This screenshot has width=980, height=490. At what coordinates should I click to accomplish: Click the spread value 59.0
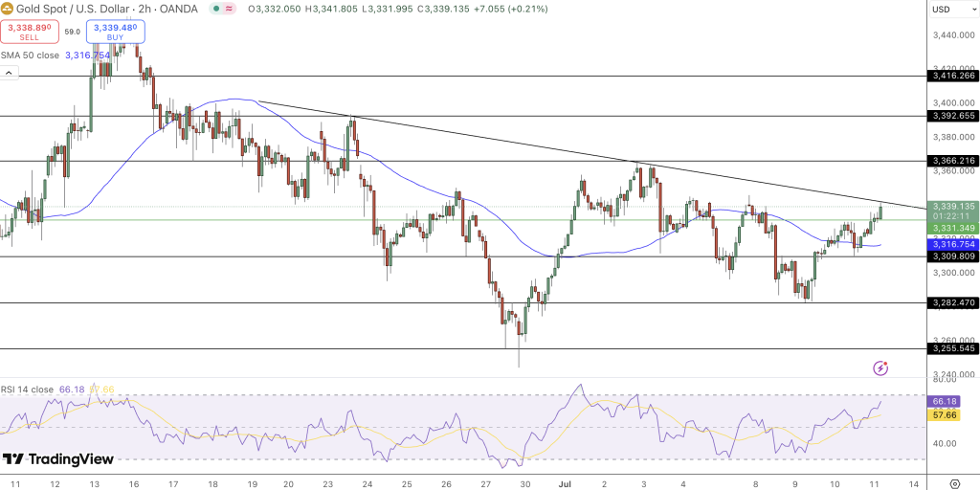(x=73, y=32)
